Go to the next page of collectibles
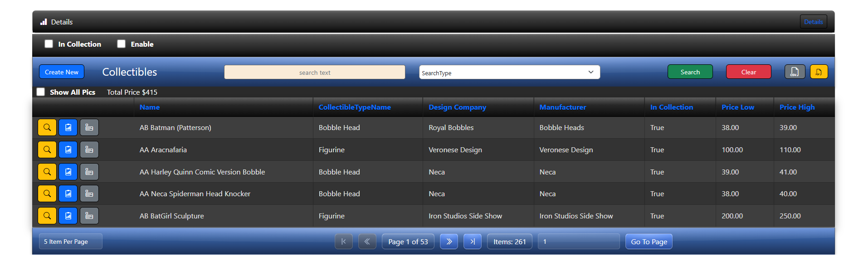 point(449,242)
